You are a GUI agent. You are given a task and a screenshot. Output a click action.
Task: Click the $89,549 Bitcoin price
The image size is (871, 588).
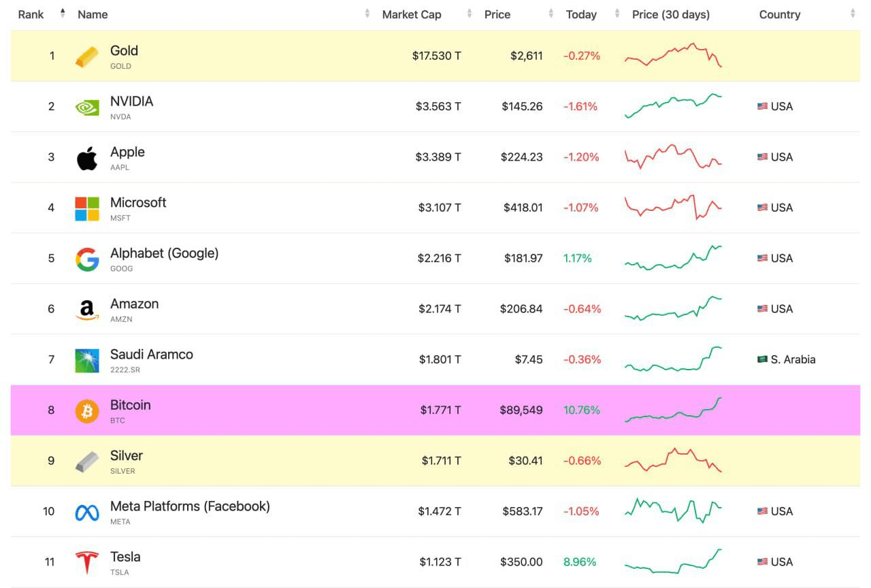(x=521, y=410)
